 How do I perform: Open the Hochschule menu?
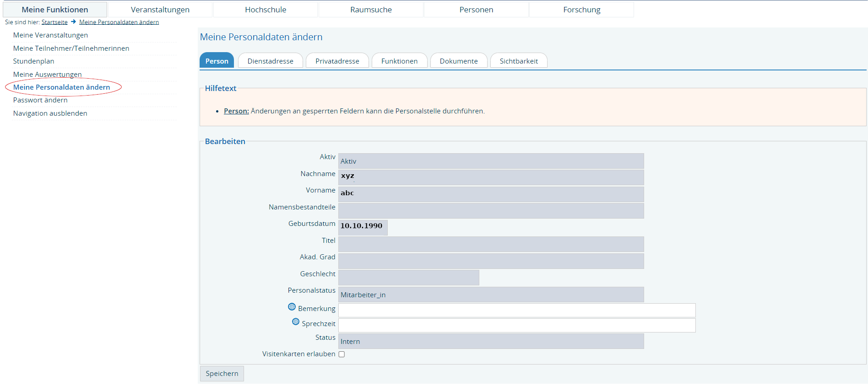pyautogui.click(x=266, y=10)
